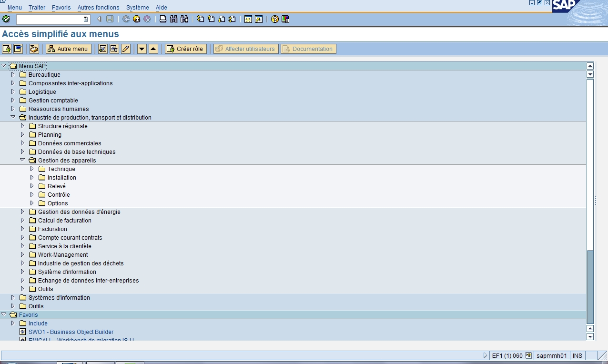Open the Favoris menu
The width and height of the screenshot is (608, 364).
pos(61,8)
